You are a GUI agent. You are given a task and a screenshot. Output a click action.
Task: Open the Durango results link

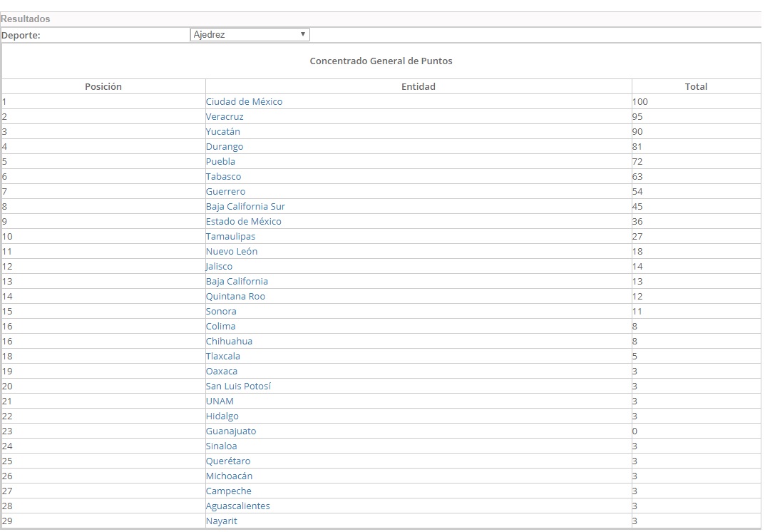[225, 147]
